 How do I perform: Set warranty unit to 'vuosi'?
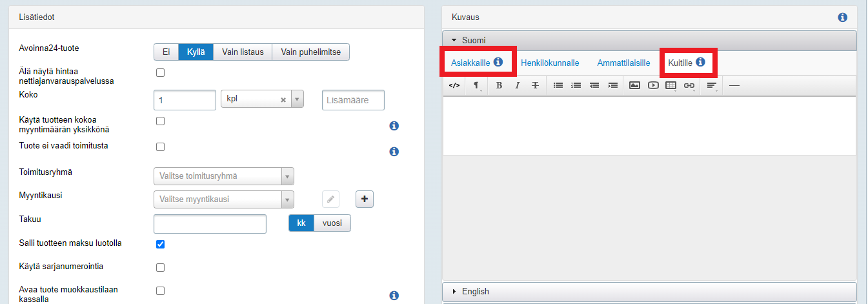click(332, 223)
